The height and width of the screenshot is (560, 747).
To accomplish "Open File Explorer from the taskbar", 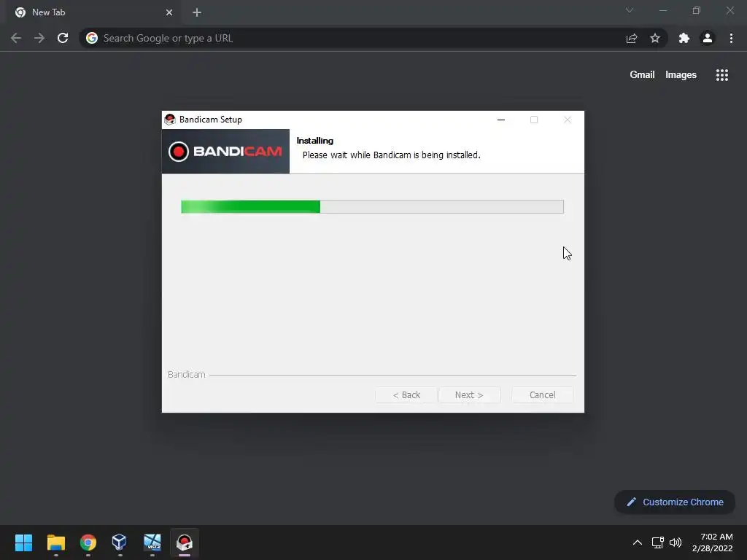I will [x=56, y=542].
